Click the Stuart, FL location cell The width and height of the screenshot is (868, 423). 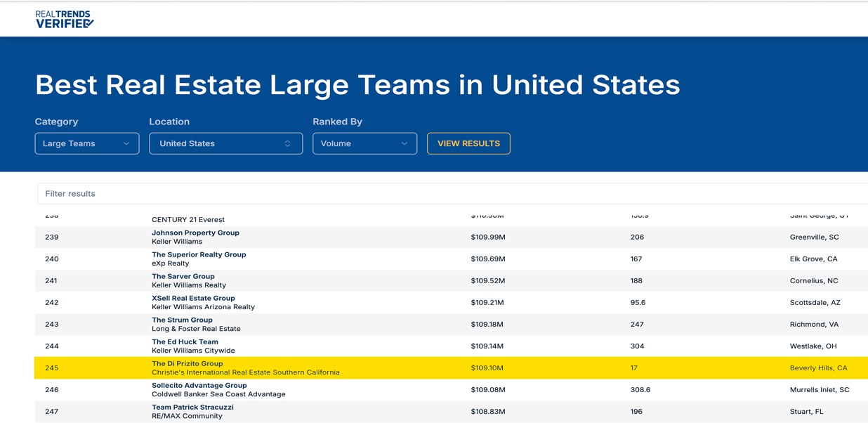pos(806,412)
